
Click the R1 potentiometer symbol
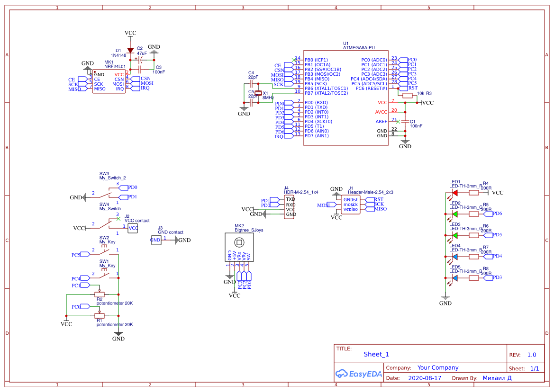100,315
